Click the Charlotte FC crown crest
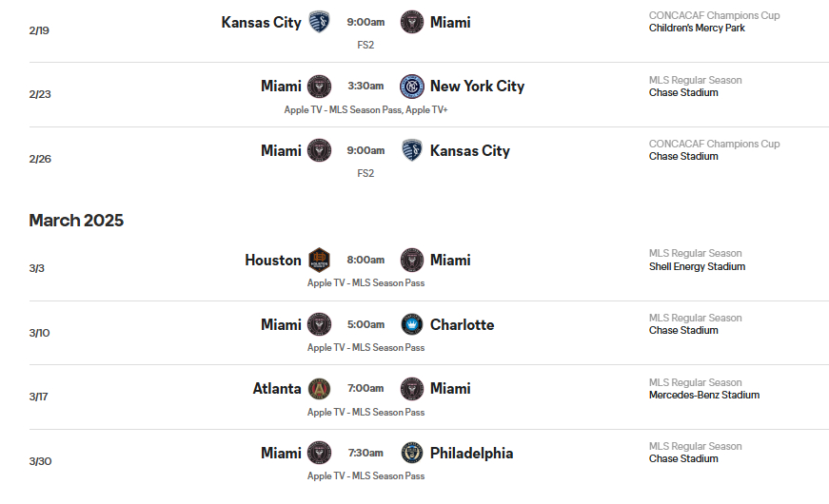This screenshot has height=504, width=829. click(412, 324)
